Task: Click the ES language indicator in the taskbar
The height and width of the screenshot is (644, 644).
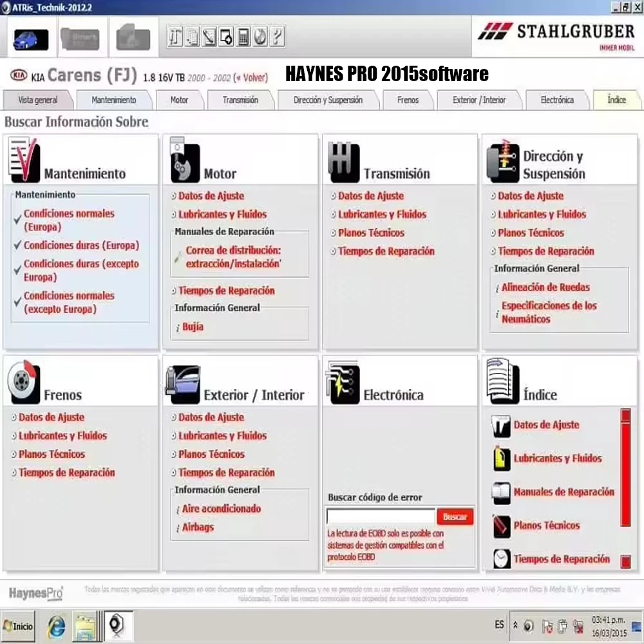Action: [x=499, y=625]
